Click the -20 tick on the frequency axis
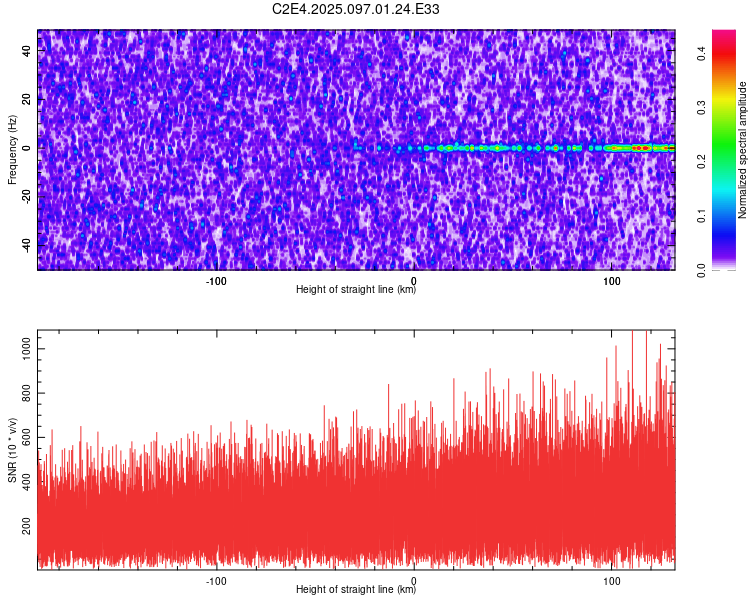This screenshot has height=600, width=750. tap(27, 196)
